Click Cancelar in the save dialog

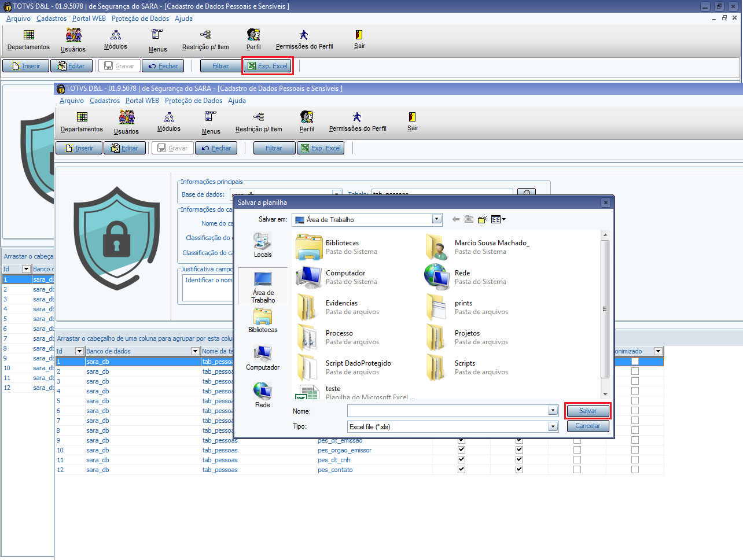pyautogui.click(x=588, y=426)
